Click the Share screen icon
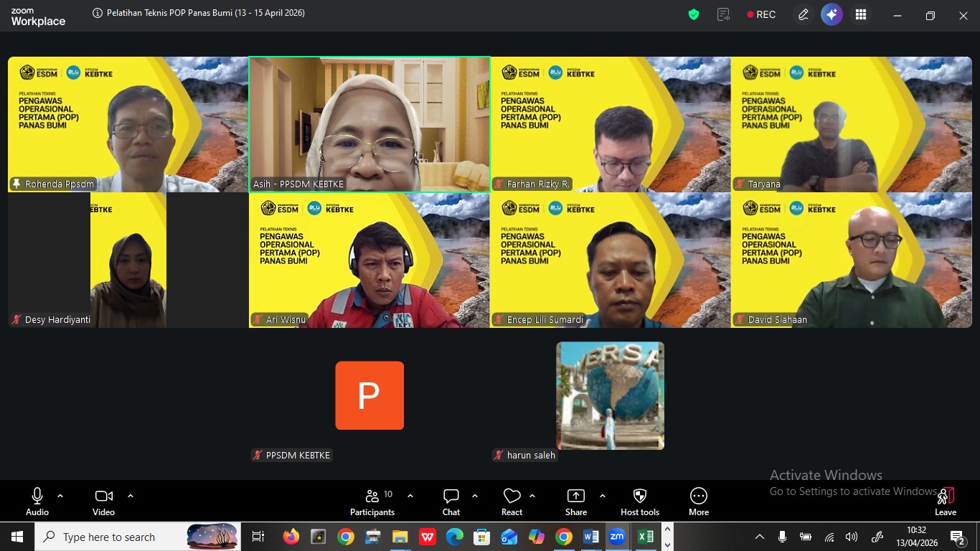The image size is (980, 551). pos(575,501)
